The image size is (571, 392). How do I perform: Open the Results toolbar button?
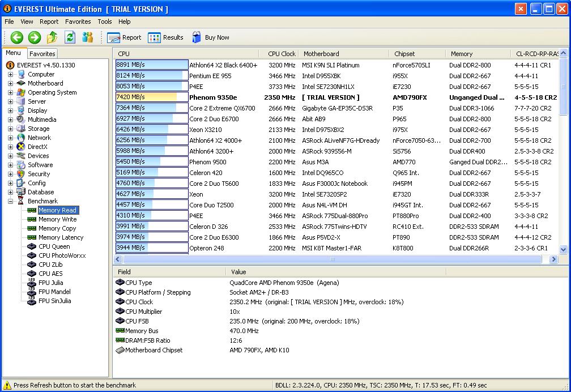pos(166,37)
